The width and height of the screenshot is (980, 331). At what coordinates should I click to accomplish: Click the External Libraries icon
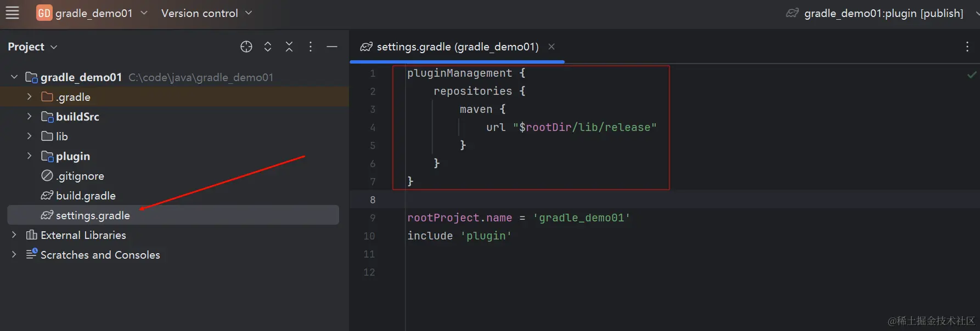click(32, 235)
